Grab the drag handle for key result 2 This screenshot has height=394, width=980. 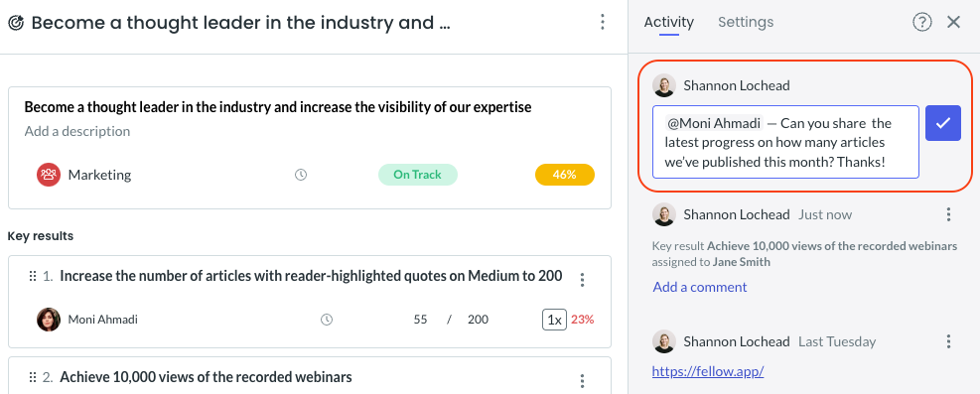point(33,377)
